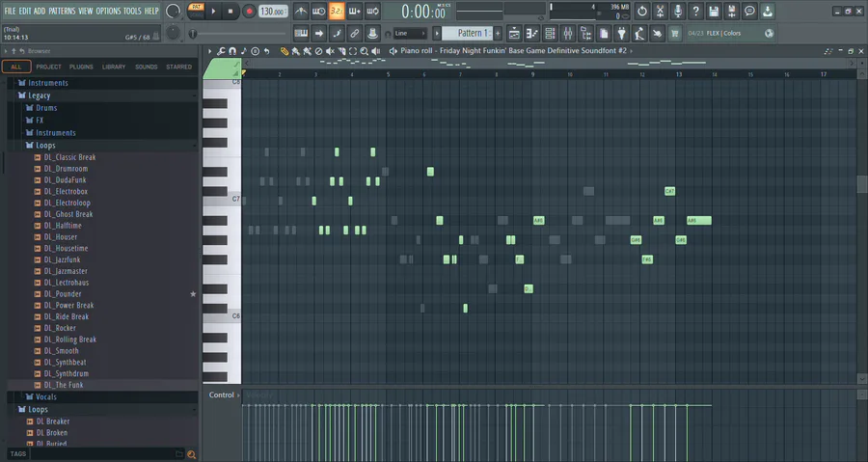Select the Zoom magnifier tool

365,51
